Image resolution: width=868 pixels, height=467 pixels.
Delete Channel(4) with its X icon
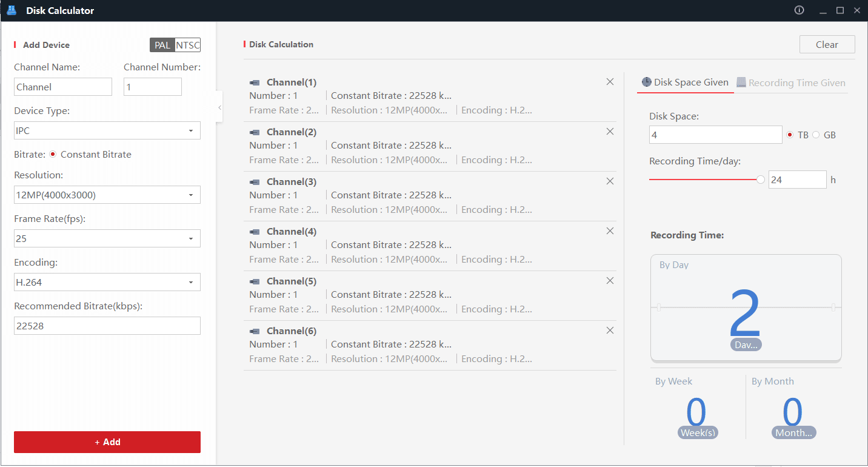click(610, 231)
